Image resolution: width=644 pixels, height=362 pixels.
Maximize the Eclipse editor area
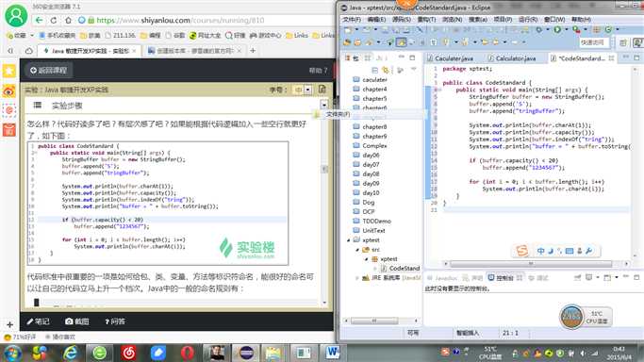pos(636,58)
